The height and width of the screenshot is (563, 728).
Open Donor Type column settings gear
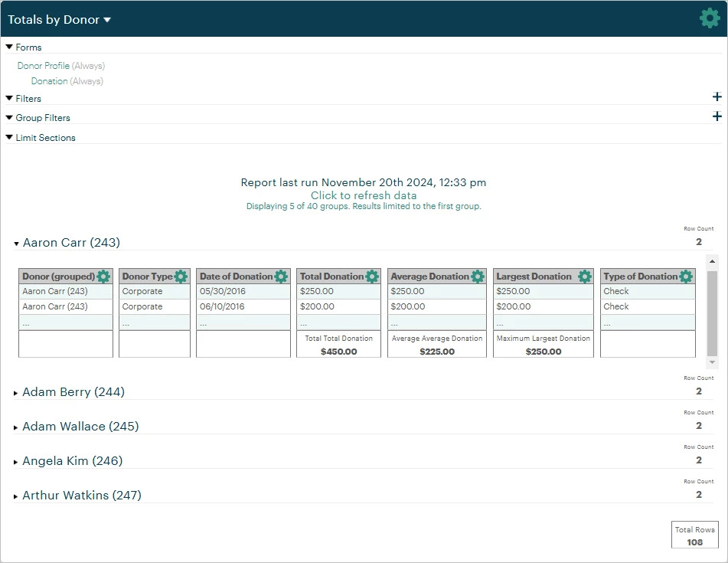[x=181, y=277]
